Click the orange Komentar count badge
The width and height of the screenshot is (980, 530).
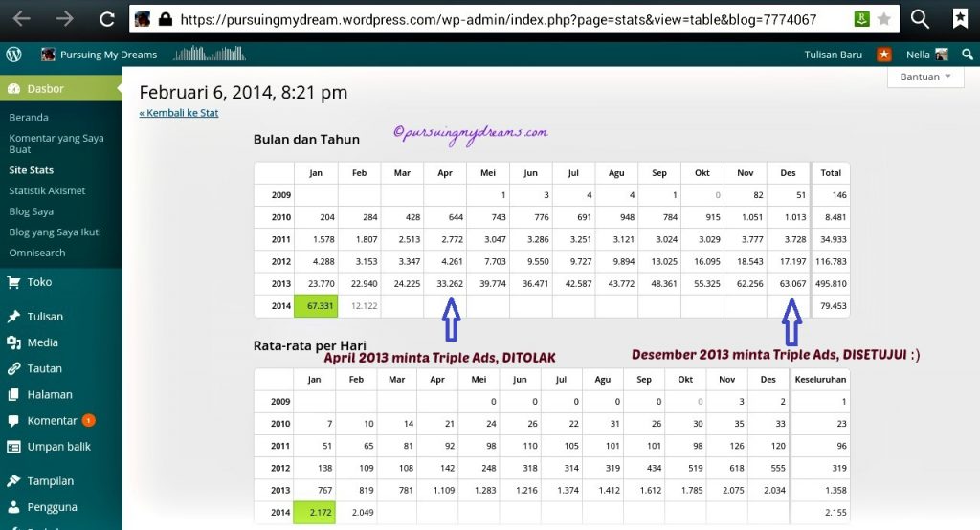pyautogui.click(x=89, y=420)
